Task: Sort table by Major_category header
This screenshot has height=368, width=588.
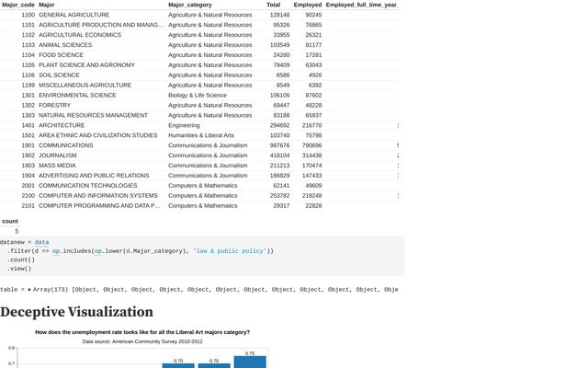Action: [x=195, y=6]
